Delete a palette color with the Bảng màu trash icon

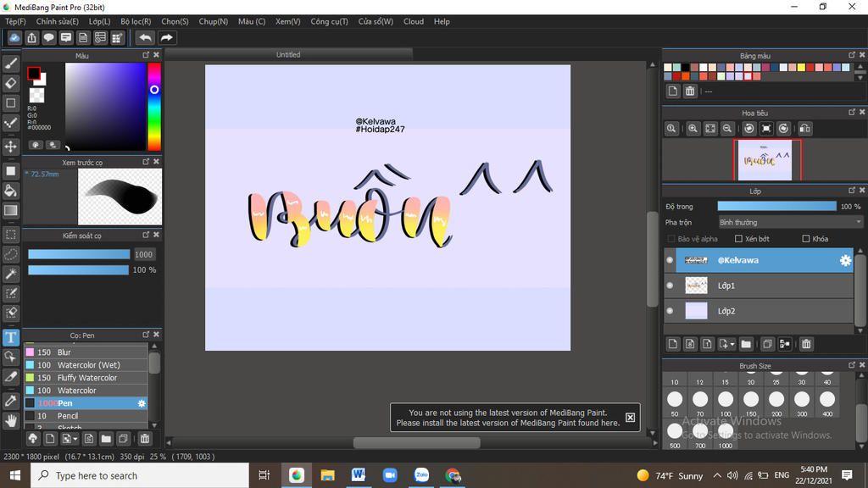click(690, 91)
